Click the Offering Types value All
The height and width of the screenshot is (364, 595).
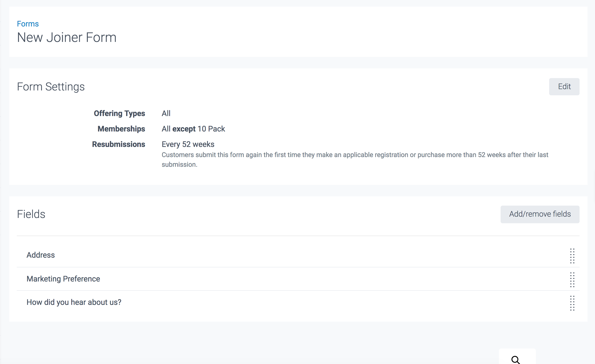point(166,113)
